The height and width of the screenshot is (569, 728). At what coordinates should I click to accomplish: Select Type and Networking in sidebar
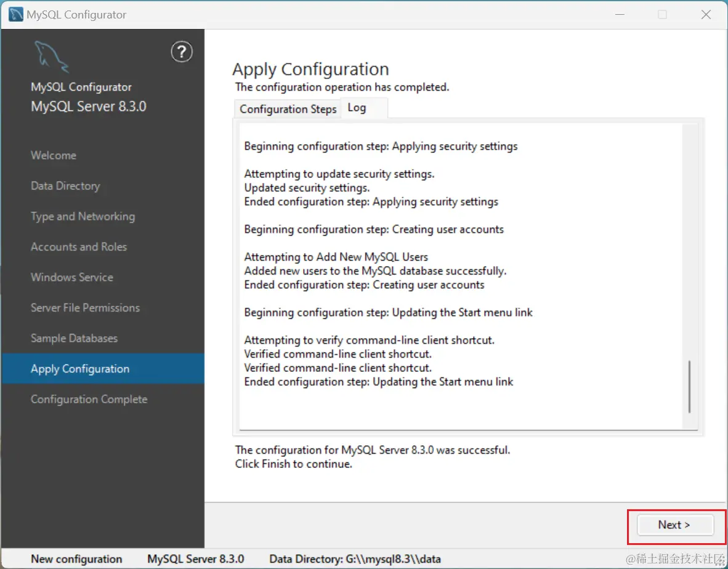tap(83, 216)
